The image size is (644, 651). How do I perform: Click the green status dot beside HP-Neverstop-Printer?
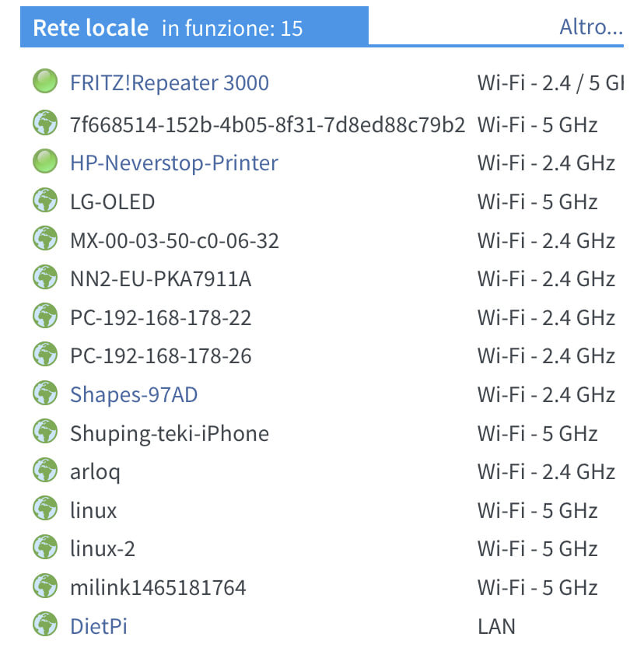tap(45, 161)
